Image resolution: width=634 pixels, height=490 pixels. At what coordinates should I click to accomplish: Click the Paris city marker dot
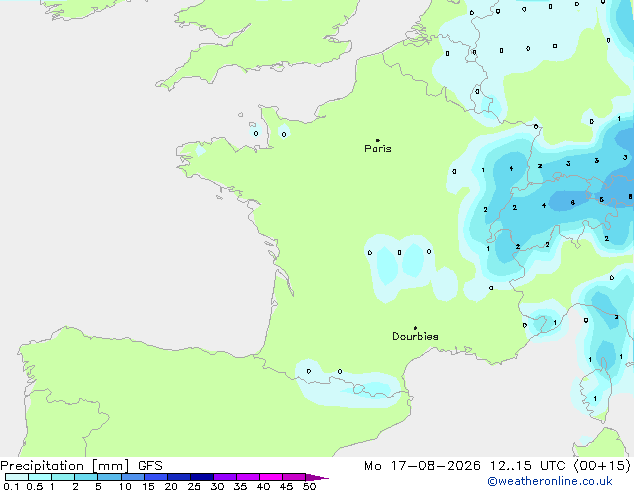(x=378, y=140)
